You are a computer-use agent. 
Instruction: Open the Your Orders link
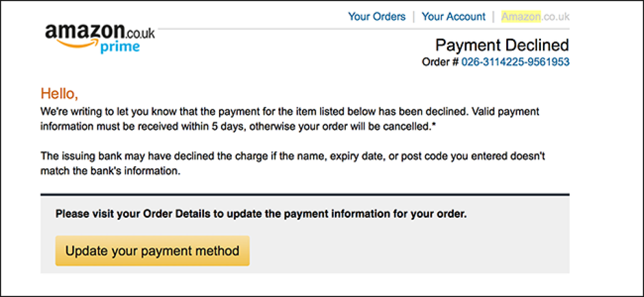pyautogui.click(x=377, y=17)
